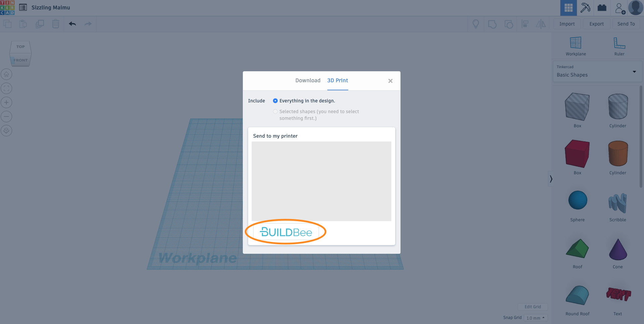Click the Duplicate and repeat icon
The image size is (644, 324).
(40, 24)
